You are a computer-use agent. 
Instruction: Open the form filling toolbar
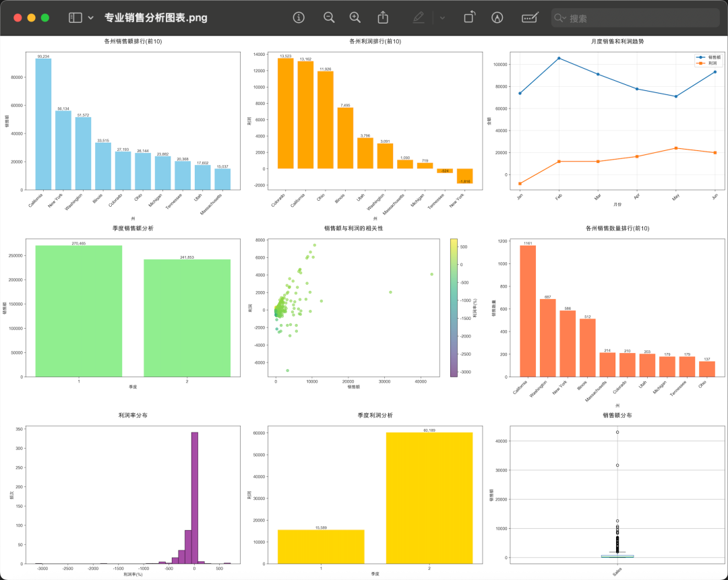[530, 18]
